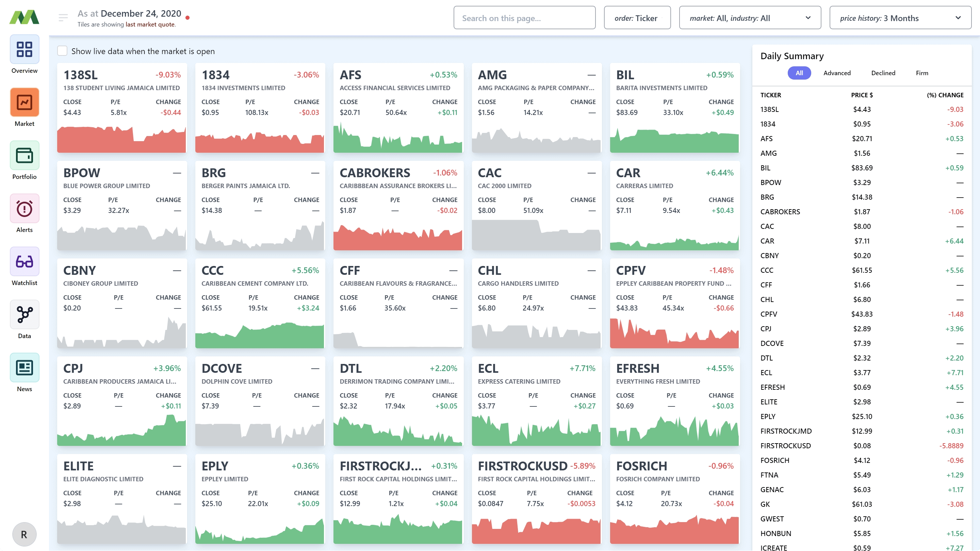
Task: Open the Portfolio wallet icon
Action: (24, 155)
